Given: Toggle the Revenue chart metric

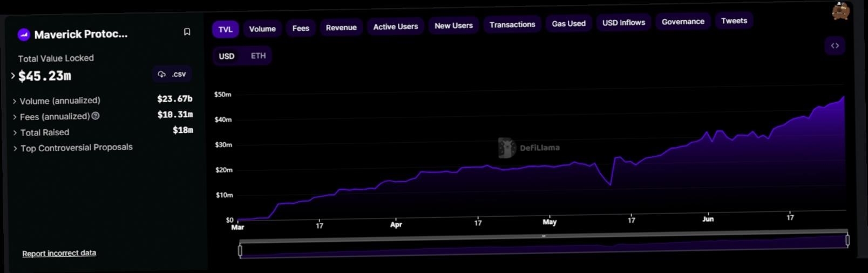Looking at the screenshot, I should point(341,28).
